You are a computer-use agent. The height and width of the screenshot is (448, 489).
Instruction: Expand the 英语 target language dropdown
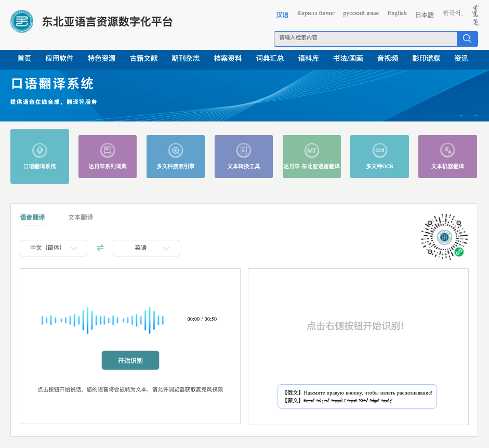(x=146, y=248)
